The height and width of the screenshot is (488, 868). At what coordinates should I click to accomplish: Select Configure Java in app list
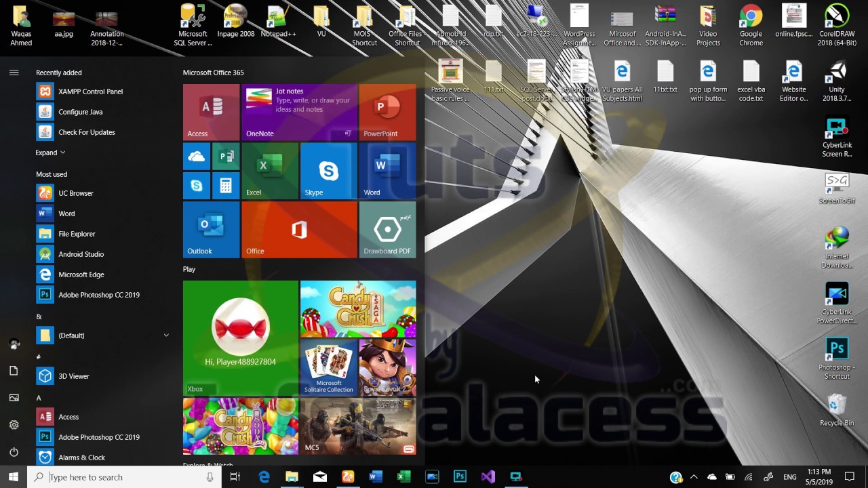pos(103,112)
